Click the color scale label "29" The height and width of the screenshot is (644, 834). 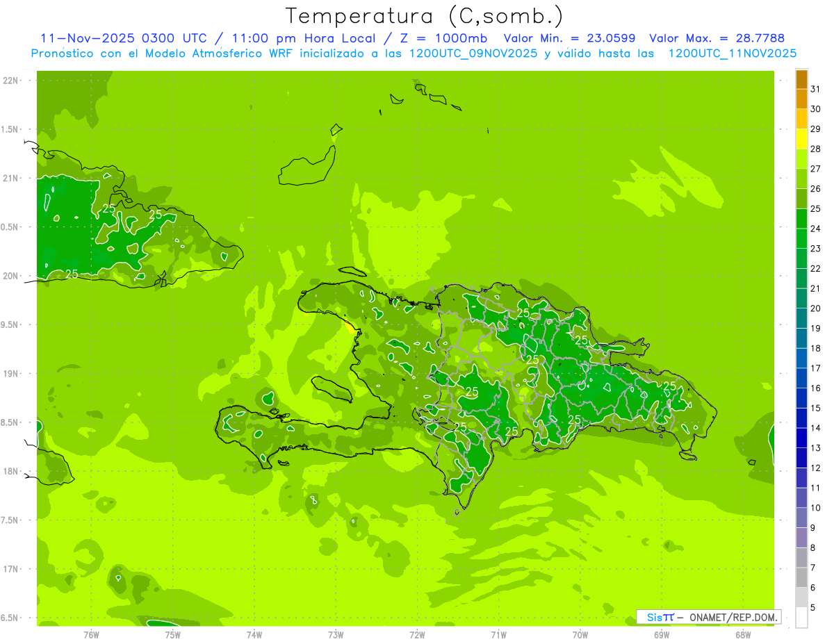816,129
